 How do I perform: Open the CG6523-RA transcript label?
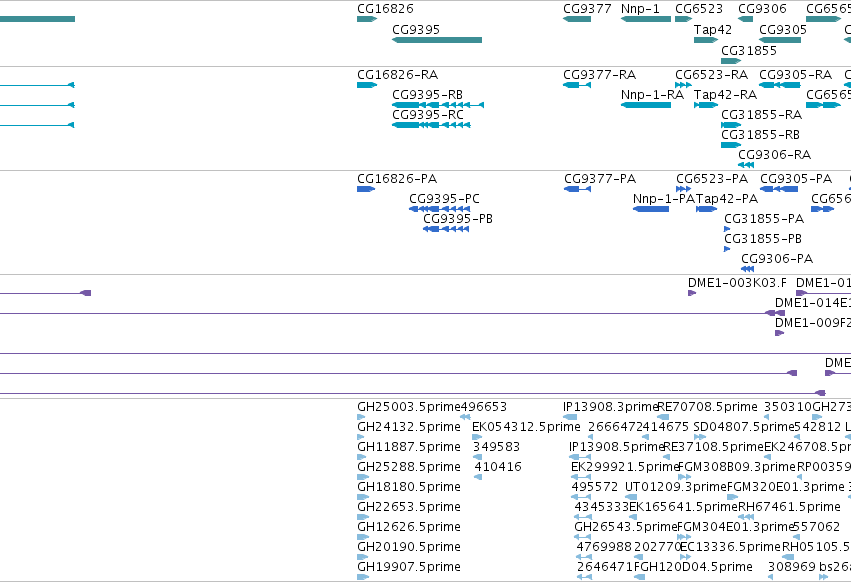pos(712,74)
